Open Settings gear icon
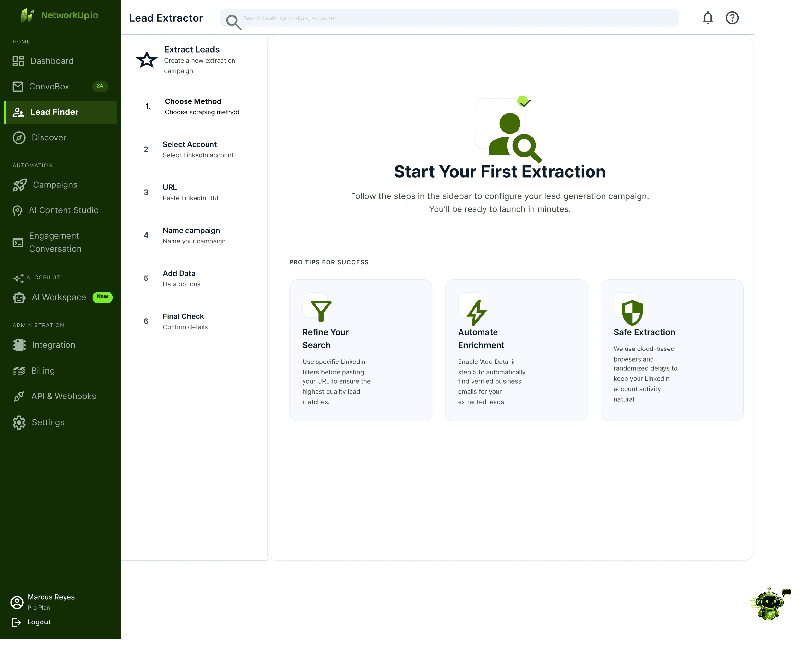This screenshot has height=653, width=812. point(19,422)
